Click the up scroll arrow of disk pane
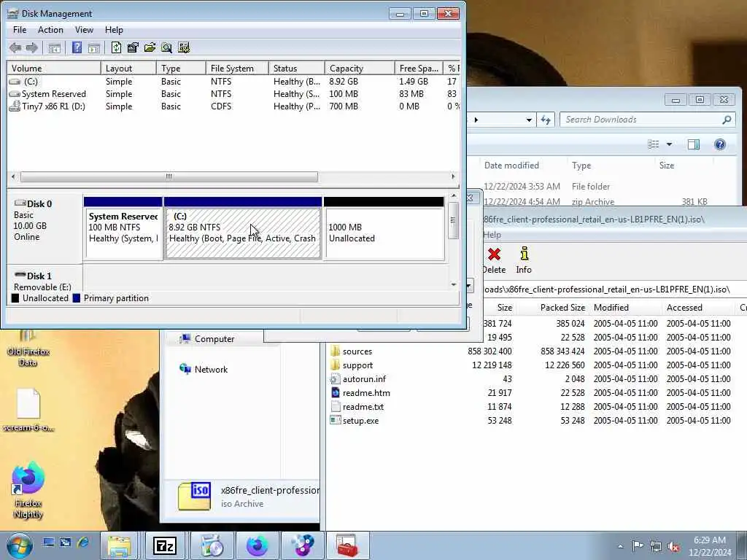Viewport: 747px width, 560px height. point(454,196)
